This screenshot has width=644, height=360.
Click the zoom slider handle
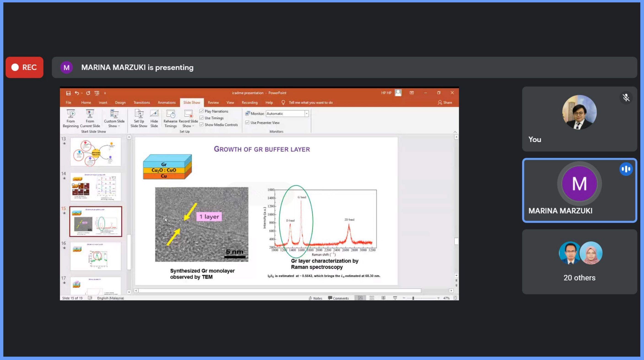(413, 298)
